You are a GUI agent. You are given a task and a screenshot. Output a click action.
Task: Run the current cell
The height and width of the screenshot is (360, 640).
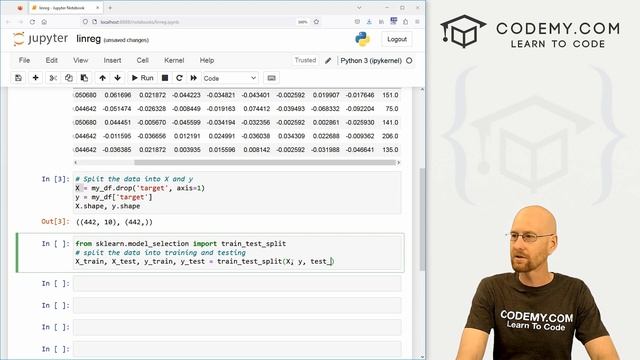point(142,78)
